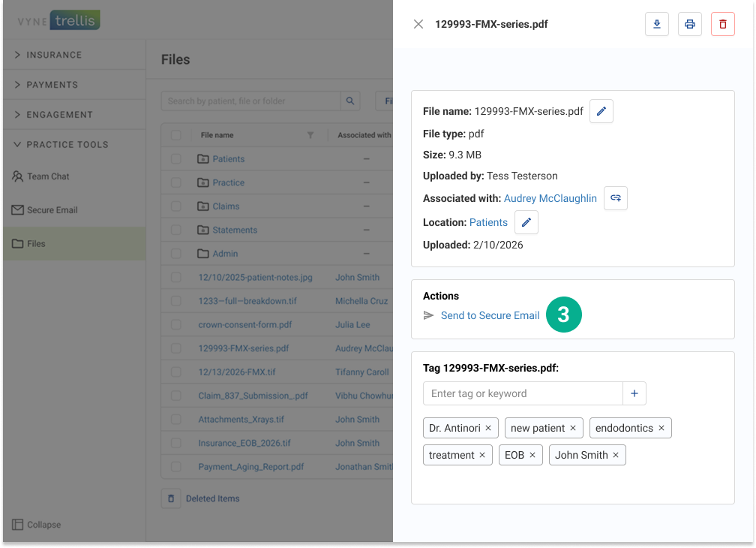756x548 pixels.
Task: Check the box for Patients folder
Action: [175, 159]
